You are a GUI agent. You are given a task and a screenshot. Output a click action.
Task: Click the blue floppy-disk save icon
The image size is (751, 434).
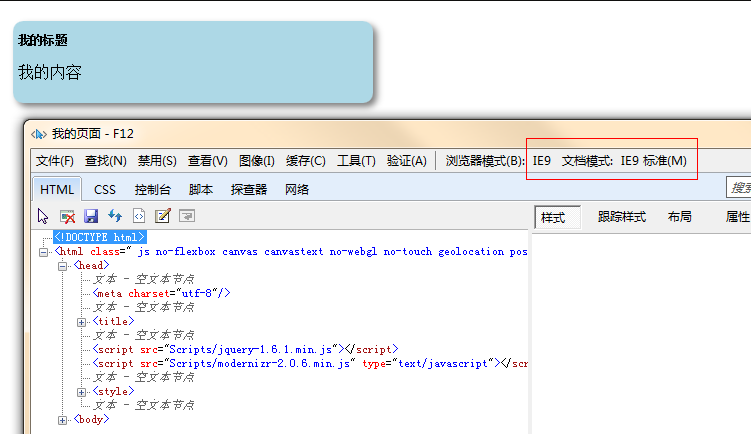[91, 216]
